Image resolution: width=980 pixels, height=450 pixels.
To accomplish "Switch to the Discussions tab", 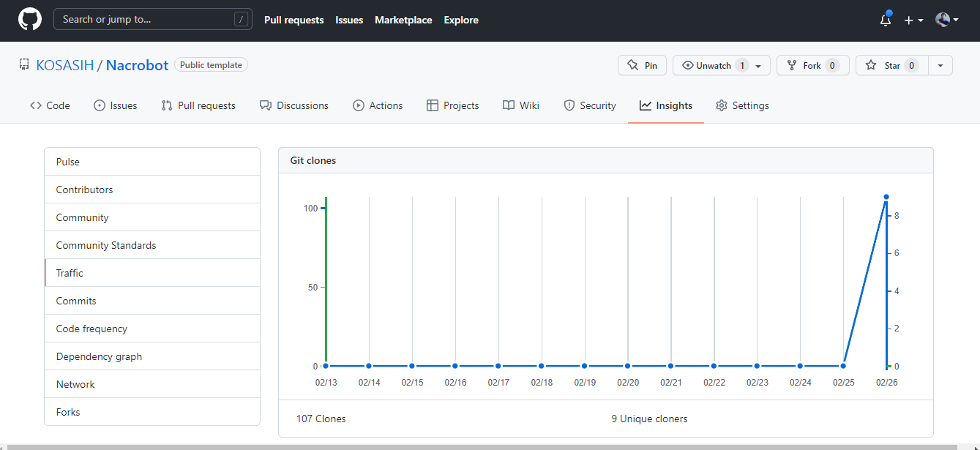I will tap(294, 105).
